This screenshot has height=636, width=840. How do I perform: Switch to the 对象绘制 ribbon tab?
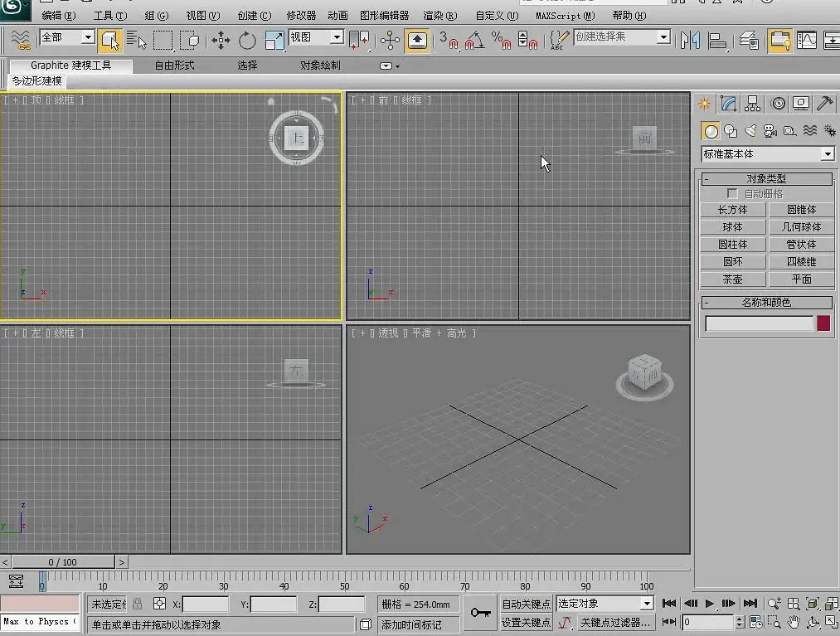tap(320, 66)
